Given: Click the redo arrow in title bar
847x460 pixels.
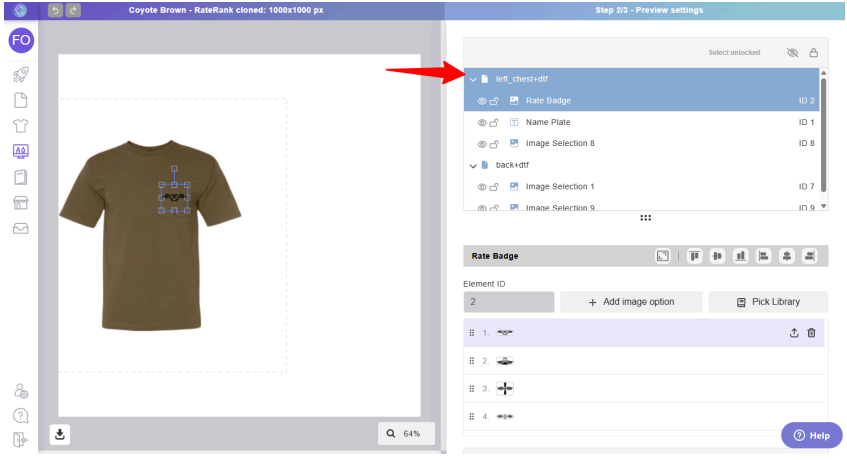Looking at the screenshot, I should click(x=73, y=10).
